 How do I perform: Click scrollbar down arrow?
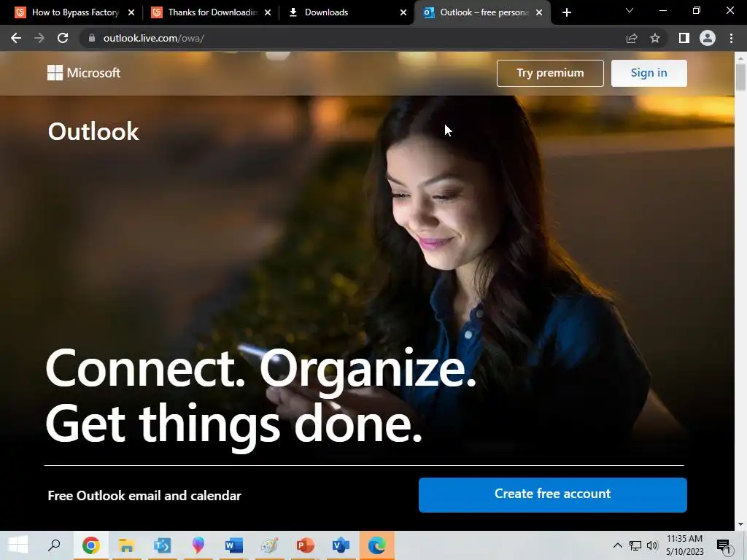point(740,524)
